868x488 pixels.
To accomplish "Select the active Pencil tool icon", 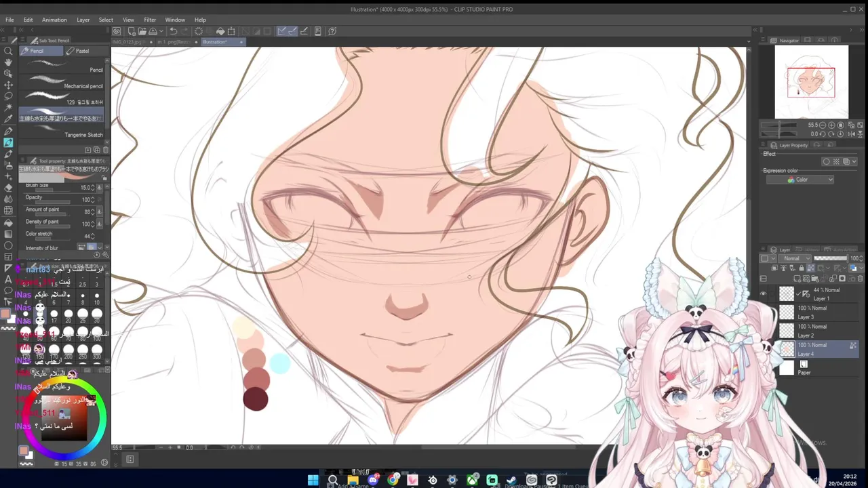I will [x=8, y=142].
